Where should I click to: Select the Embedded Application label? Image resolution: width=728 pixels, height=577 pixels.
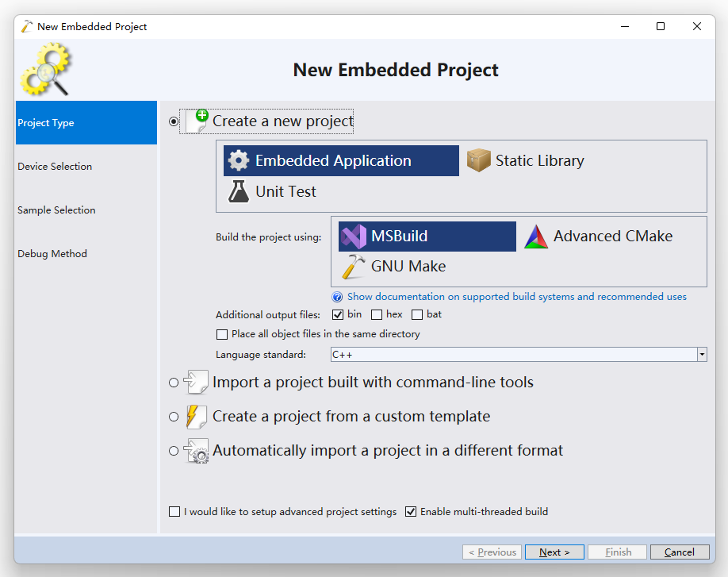333,161
